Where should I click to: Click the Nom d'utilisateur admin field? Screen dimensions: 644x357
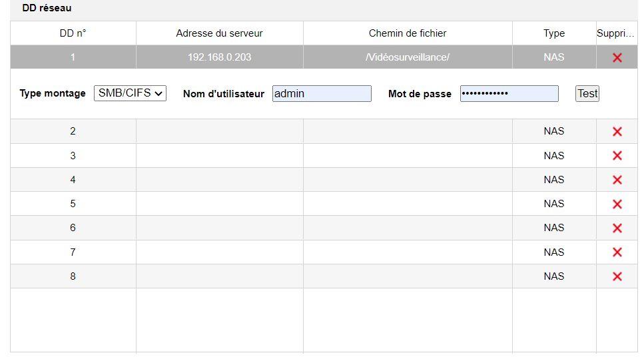pyautogui.click(x=322, y=94)
